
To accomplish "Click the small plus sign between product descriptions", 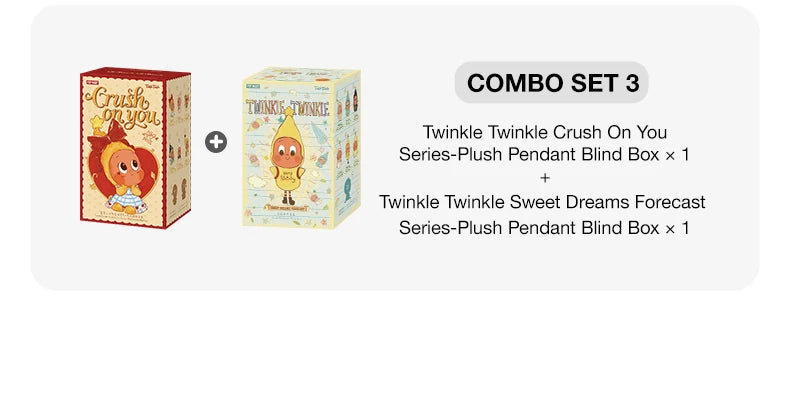I will click(x=544, y=178).
